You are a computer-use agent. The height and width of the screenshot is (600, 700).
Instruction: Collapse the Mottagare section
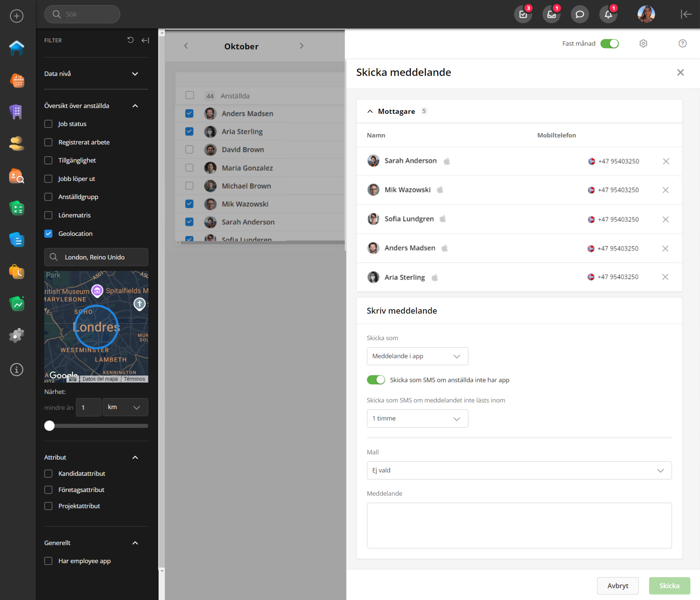[370, 111]
